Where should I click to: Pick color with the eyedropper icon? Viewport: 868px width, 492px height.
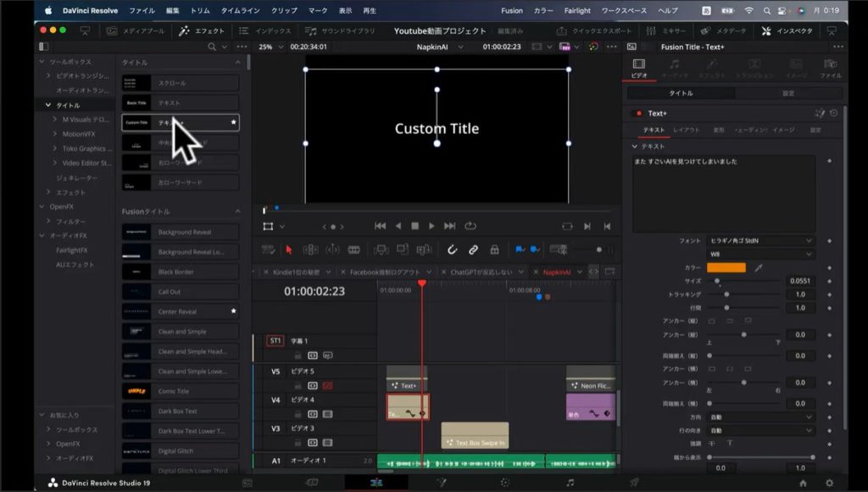(x=759, y=267)
